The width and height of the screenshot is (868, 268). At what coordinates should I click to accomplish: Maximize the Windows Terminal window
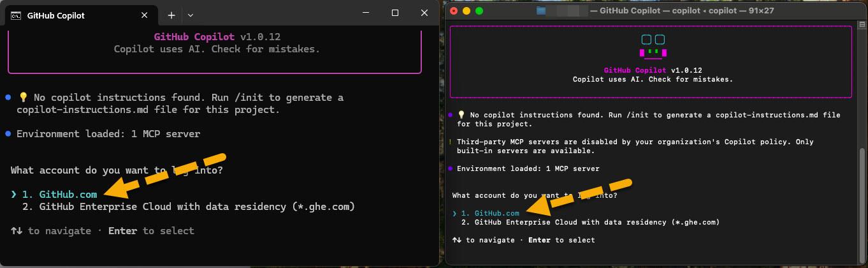[395, 13]
